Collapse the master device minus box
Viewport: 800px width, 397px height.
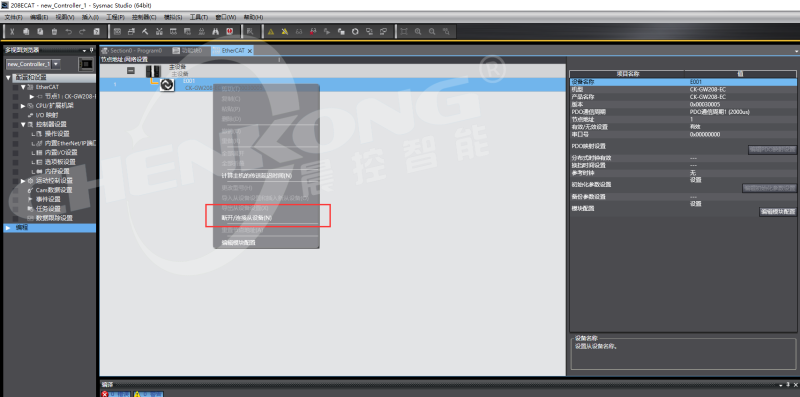pos(131,70)
